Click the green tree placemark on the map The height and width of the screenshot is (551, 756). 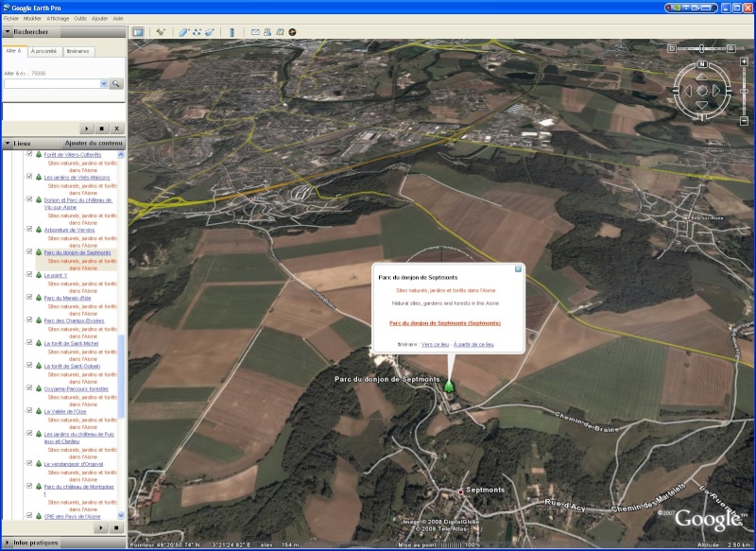[x=449, y=387]
